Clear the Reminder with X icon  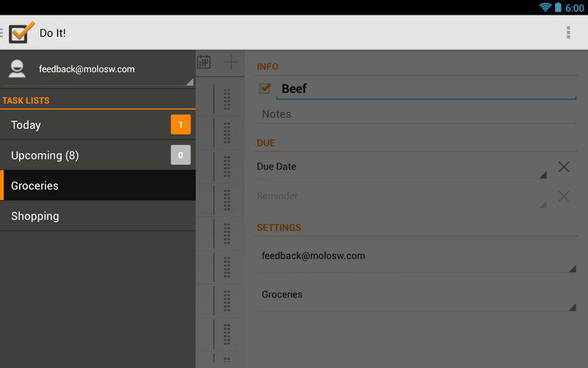pos(564,196)
